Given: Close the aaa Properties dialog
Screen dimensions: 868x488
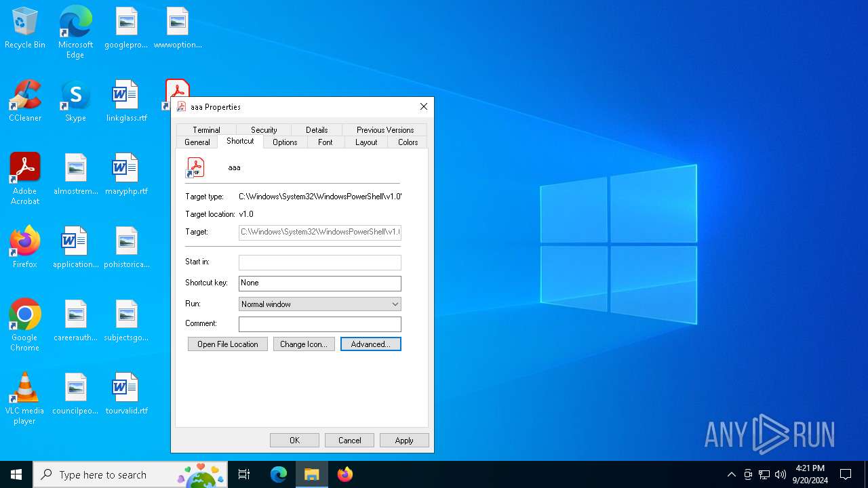Looking at the screenshot, I should tap(424, 106).
